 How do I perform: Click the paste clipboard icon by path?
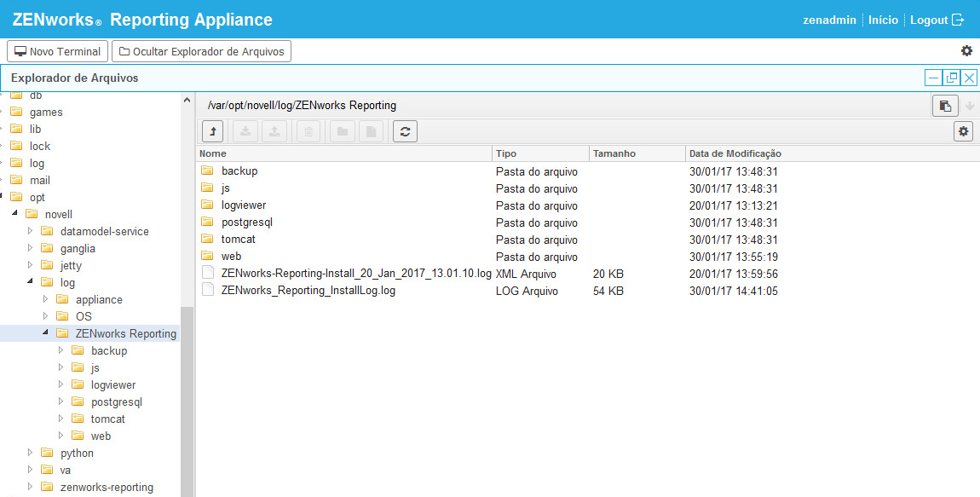tap(944, 106)
